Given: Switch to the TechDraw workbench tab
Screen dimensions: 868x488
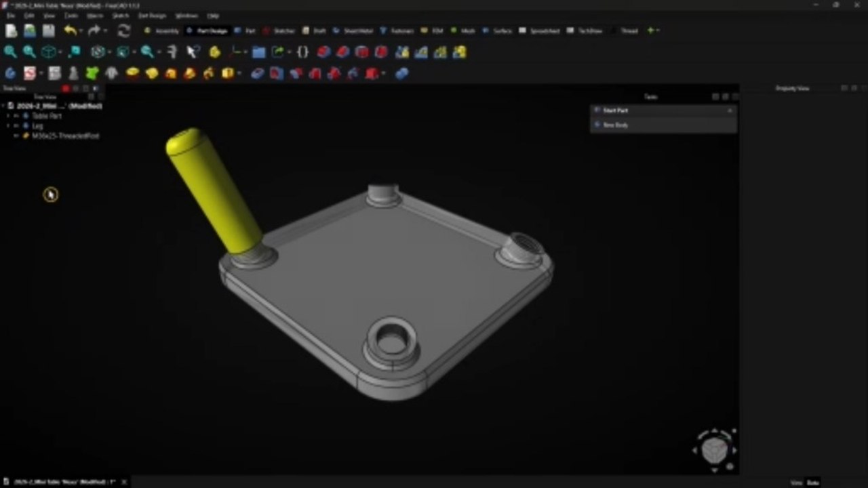Looking at the screenshot, I should pos(585,30).
